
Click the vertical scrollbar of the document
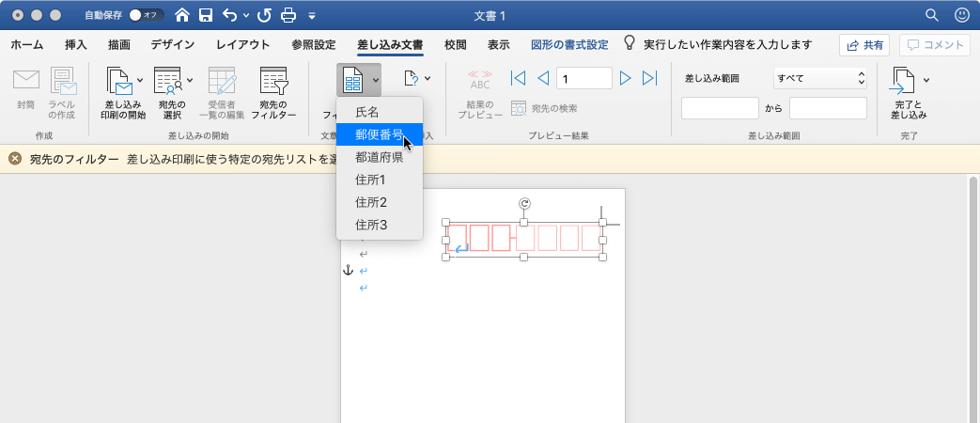coord(973,300)
